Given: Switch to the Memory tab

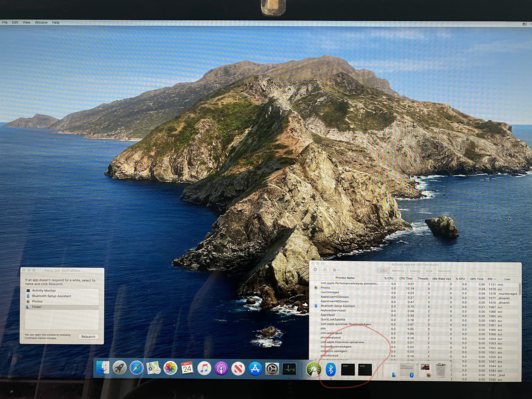Looking at the screenshot, I should [398, 271].
